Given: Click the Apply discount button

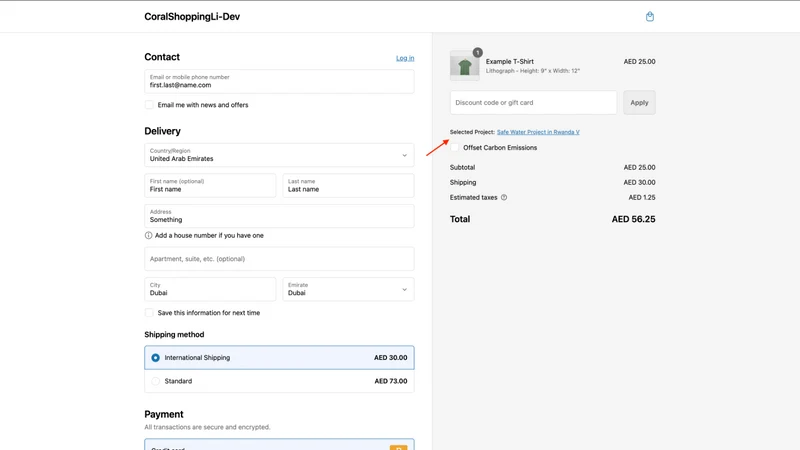Looking at the screenshot, I should [x=639, y=103].
